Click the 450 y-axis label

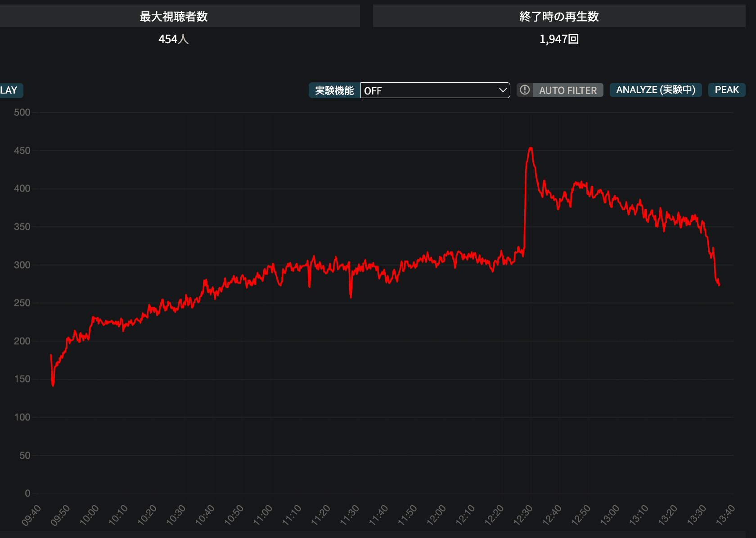[x=22, y=151]
